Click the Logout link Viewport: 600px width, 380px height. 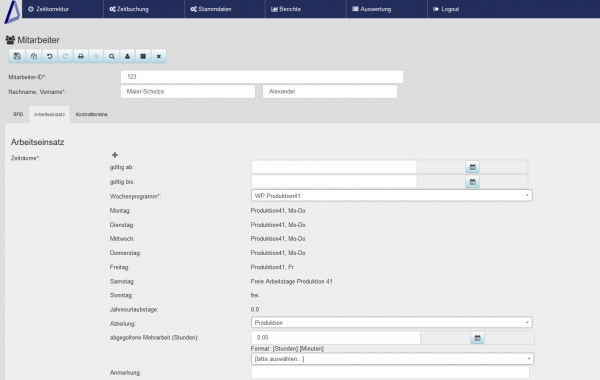click(x=446, y=9)
